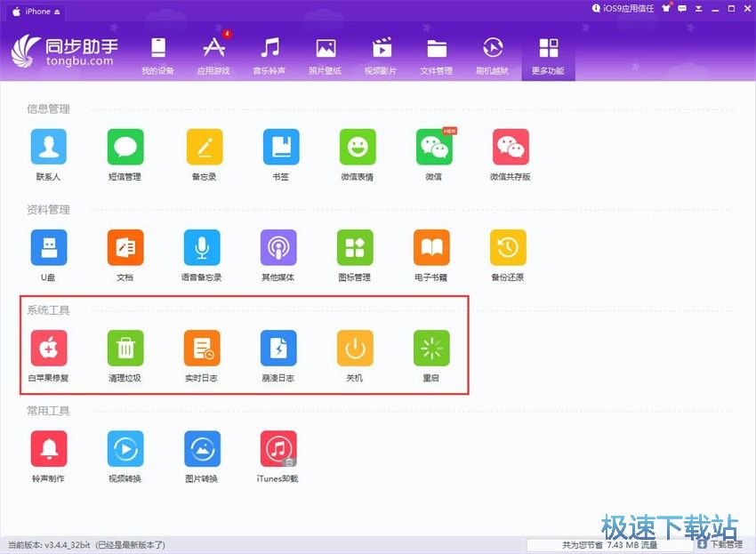Switch to 文件管理 tab
Viewport: 756px width, 554px height.
437,56
